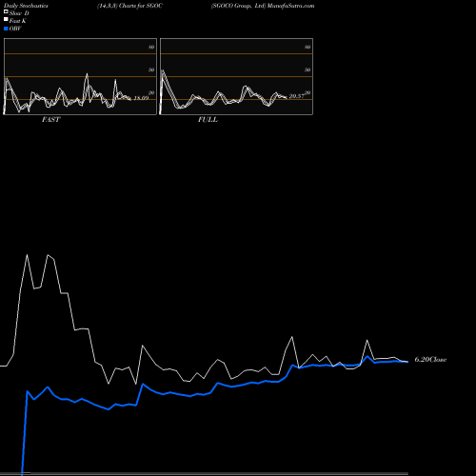
Task: Click the blue OBV legend swatch
Action: (x=6, y=29)
